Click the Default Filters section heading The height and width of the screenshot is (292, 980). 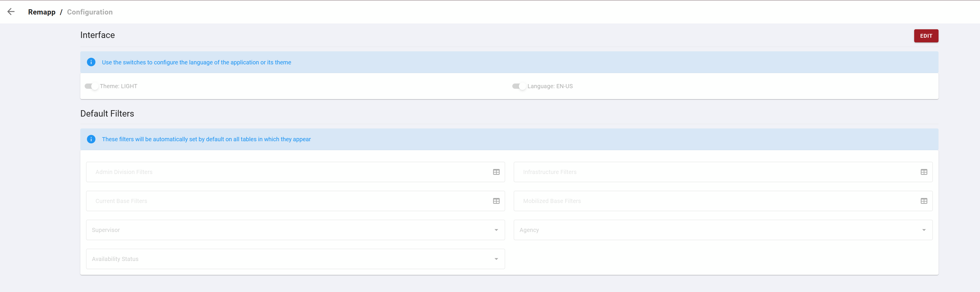coord(107,113)
